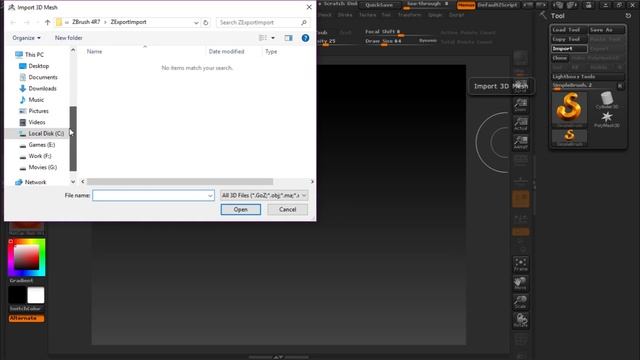Click the small SimpleBrush thumbnail below
The width and height of the screenshot is (640, 360).
point(569,138)
